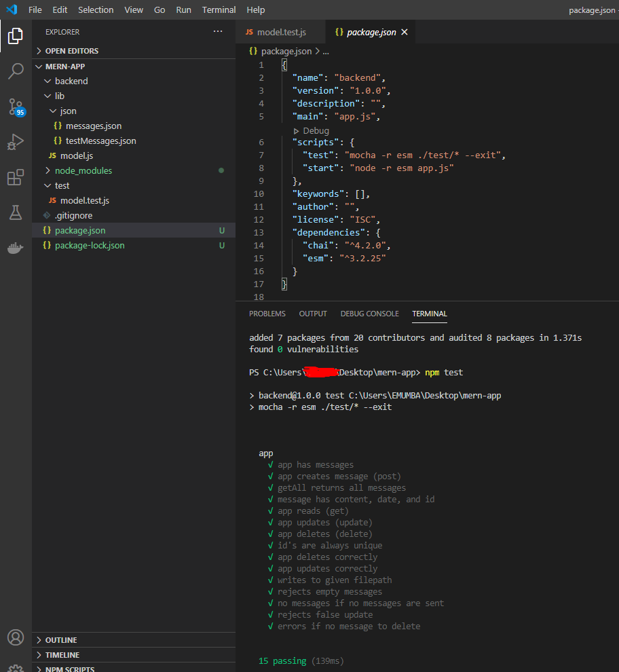The image size is (619, 672).
Task: Click braces icon on package.json tab
Action: [x=339, y=32]
